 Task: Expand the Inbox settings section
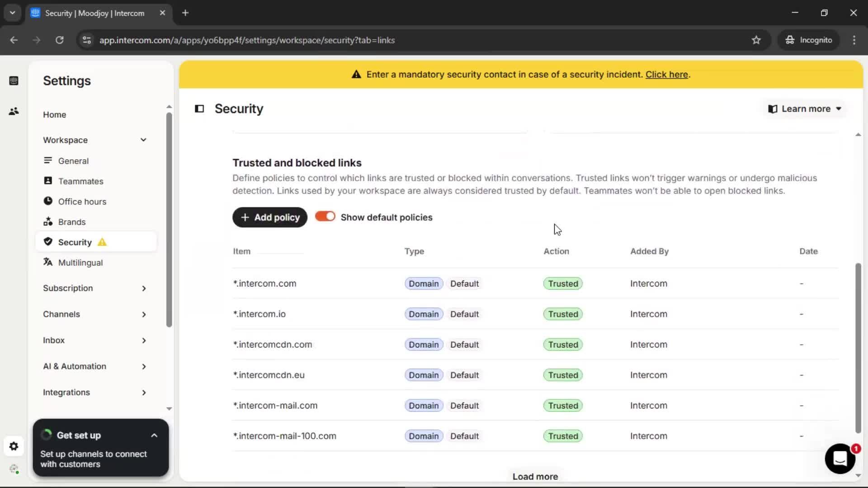[144, 340]
